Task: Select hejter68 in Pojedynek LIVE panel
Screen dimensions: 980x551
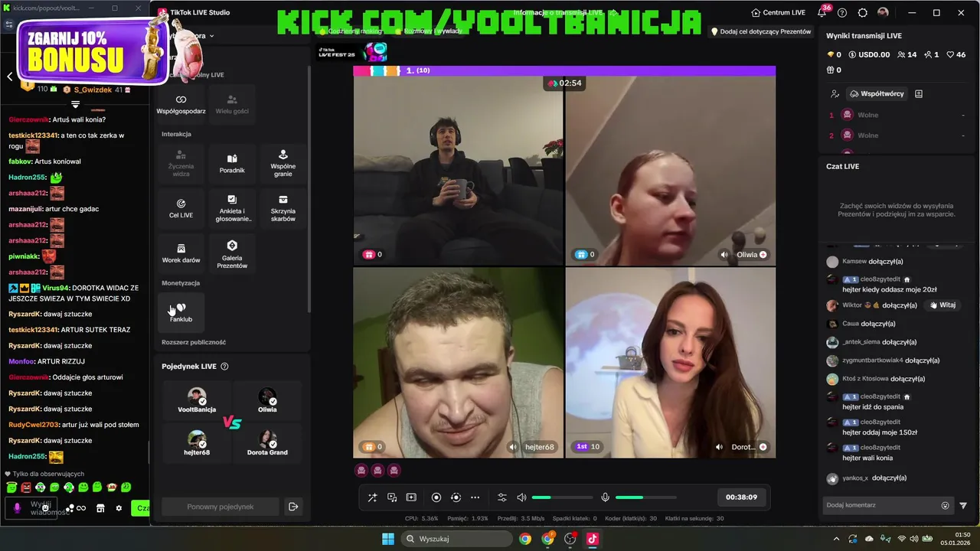Action: (197, 443)
